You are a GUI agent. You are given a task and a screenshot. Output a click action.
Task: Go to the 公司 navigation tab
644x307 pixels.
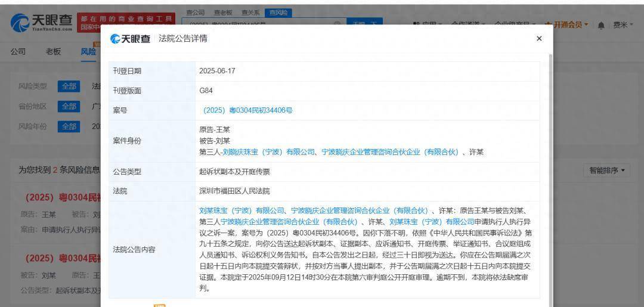click(x=18, y=51)
